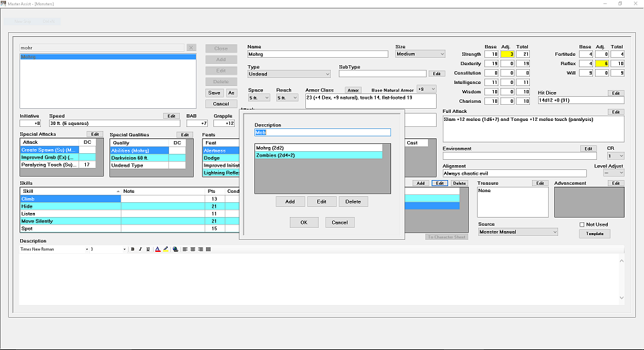Click the dialog Description text field
Viewport: 644px width, 350px height.
pos(323,132)
